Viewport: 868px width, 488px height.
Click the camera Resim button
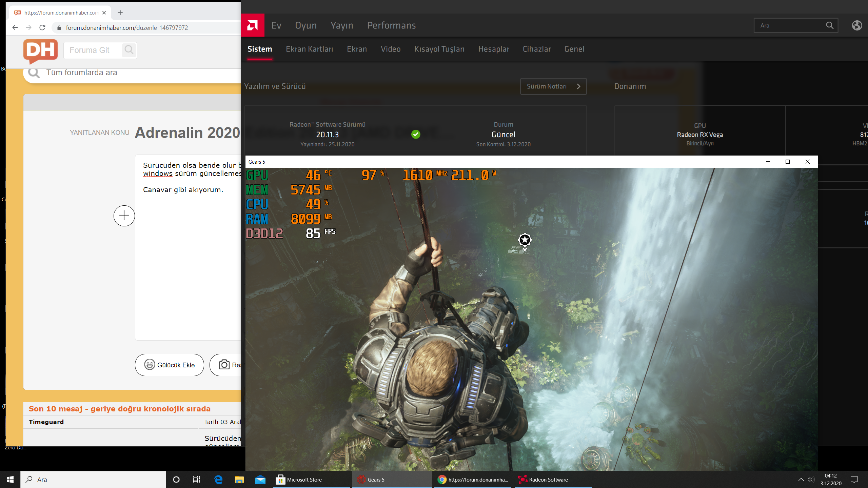[x=226, y=365]
